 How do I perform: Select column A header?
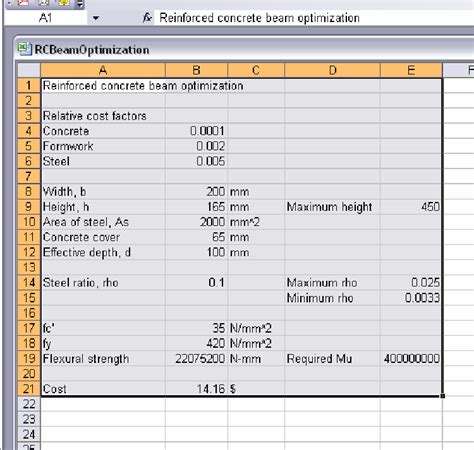[103, 70]
